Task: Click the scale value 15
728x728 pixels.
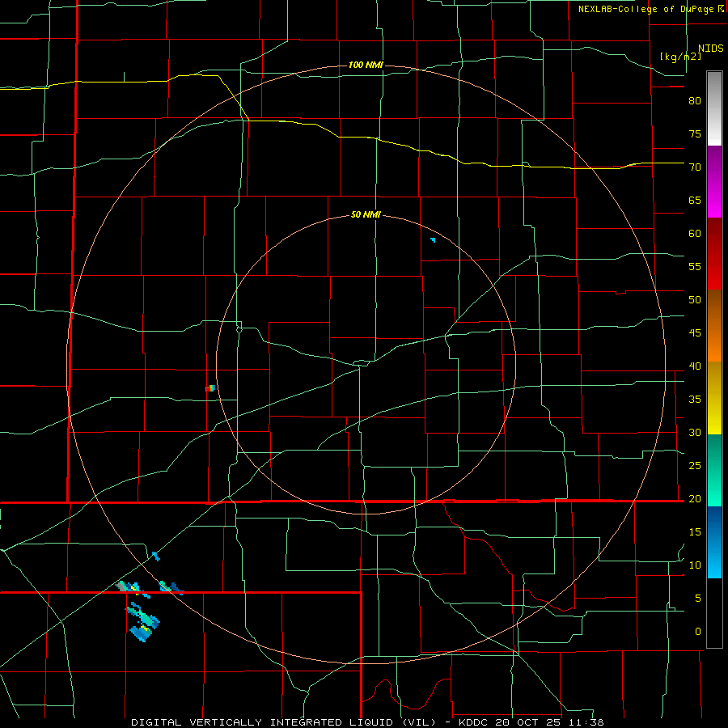Action: pos(695,532)
